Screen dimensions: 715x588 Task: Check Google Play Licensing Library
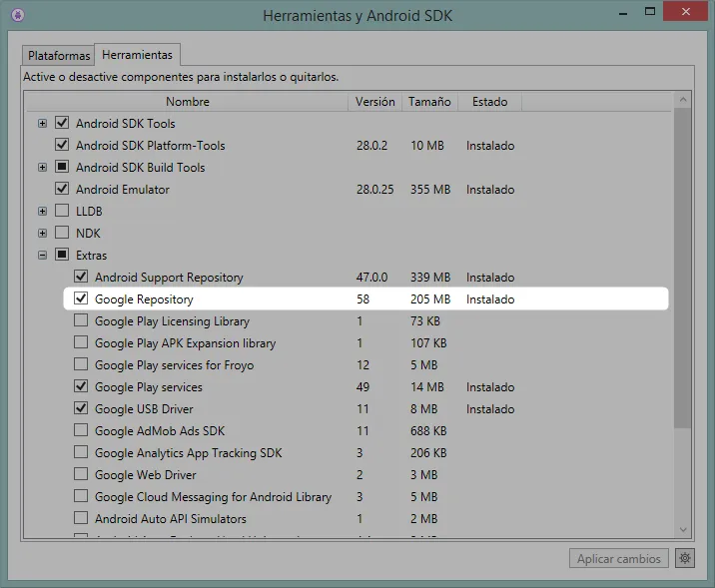pyautogui.click(x=81, y=320)
